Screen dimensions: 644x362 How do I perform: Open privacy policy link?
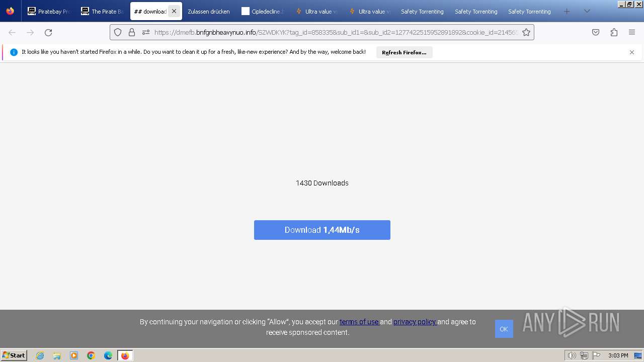click(x=415, y=322)
